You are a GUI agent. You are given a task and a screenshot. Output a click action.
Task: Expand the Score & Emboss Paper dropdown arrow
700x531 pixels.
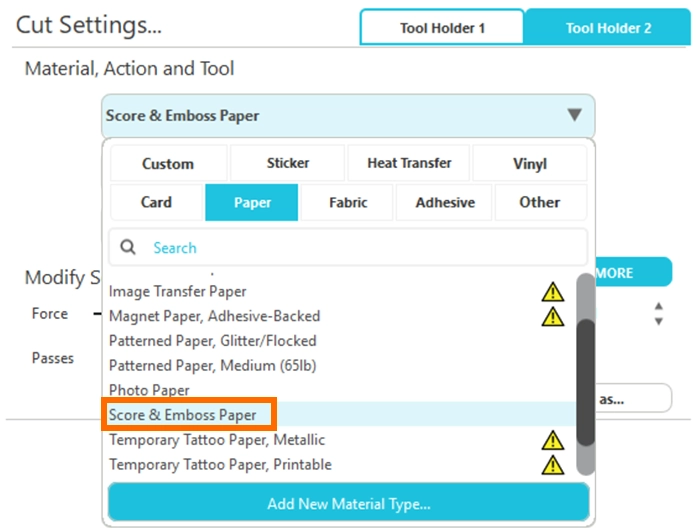(574, 115)
